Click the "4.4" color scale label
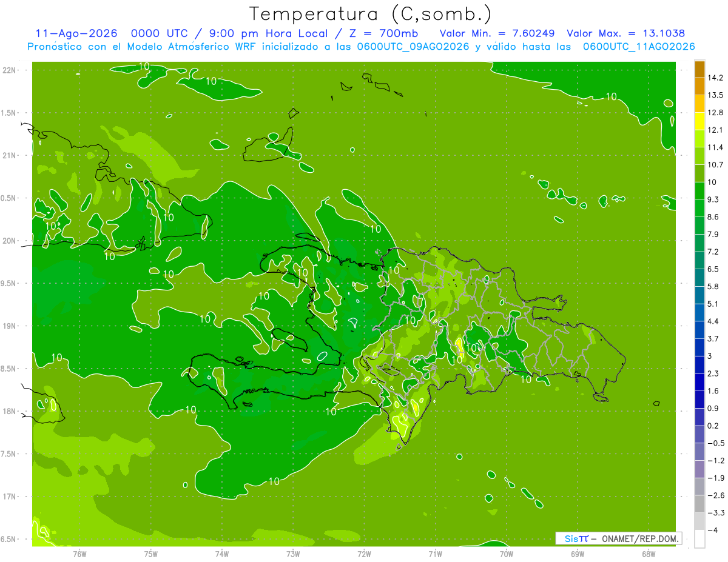 click(x=713, y=321)
